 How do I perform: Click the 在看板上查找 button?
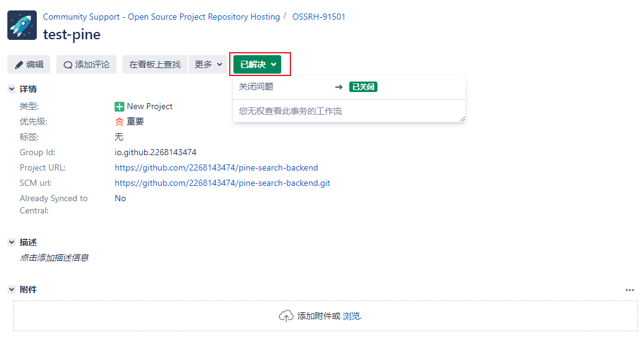(155, 64)
